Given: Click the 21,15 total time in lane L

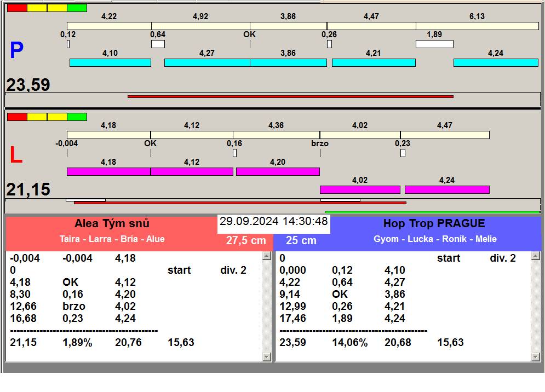Looking at the screenshot, I should pos(28,190).
